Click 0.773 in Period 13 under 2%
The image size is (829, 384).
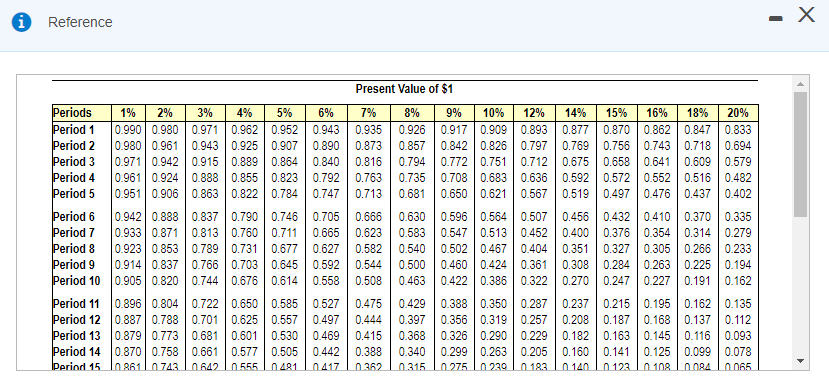point(165,336)
